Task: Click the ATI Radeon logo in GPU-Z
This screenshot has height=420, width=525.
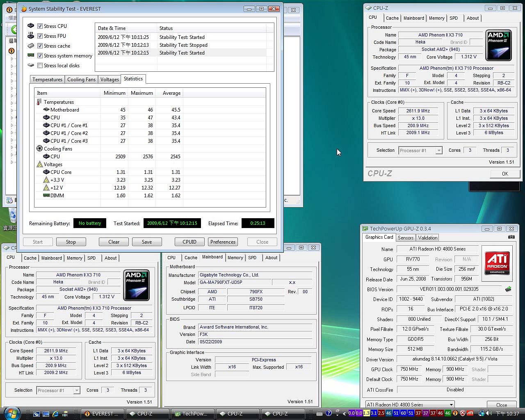Action: (x=497, y=263)
